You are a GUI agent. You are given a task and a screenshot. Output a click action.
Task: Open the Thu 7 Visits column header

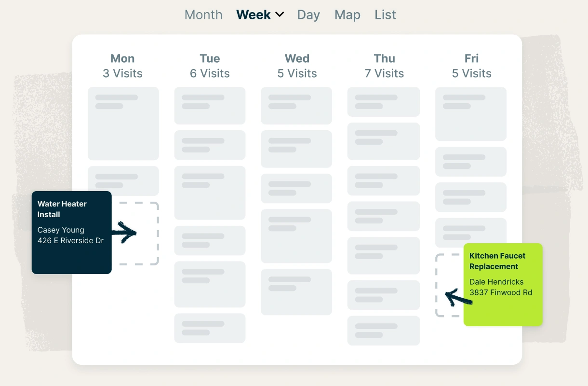coord(384,66)
